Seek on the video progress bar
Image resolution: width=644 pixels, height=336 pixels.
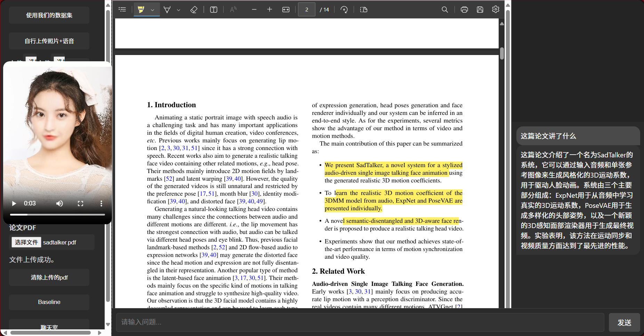[57, 214]
